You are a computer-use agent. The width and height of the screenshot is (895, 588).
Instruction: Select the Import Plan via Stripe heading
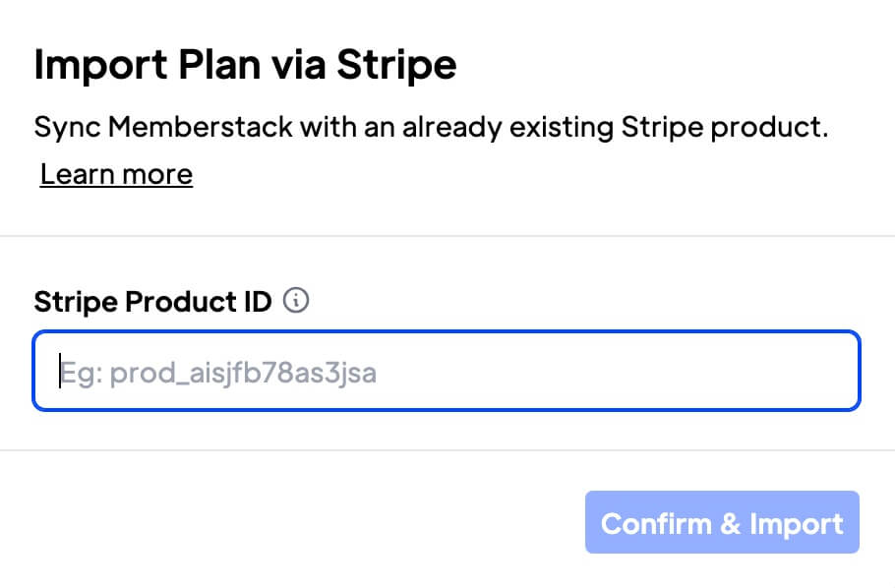(246, 66)
